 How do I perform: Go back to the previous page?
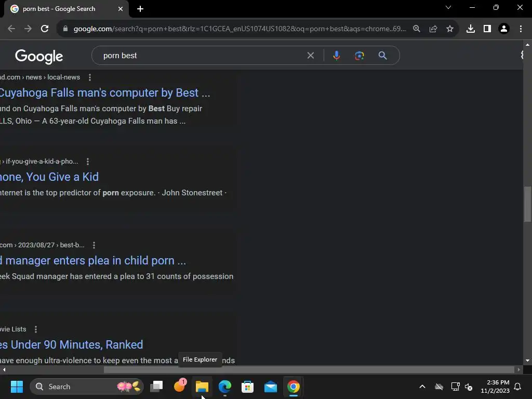pyautogui.click(x=11, y=29)
